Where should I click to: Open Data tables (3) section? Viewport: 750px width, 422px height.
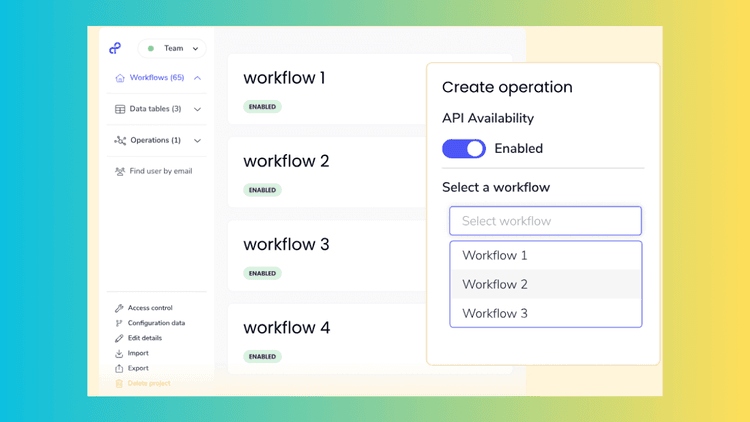(157, 109)
